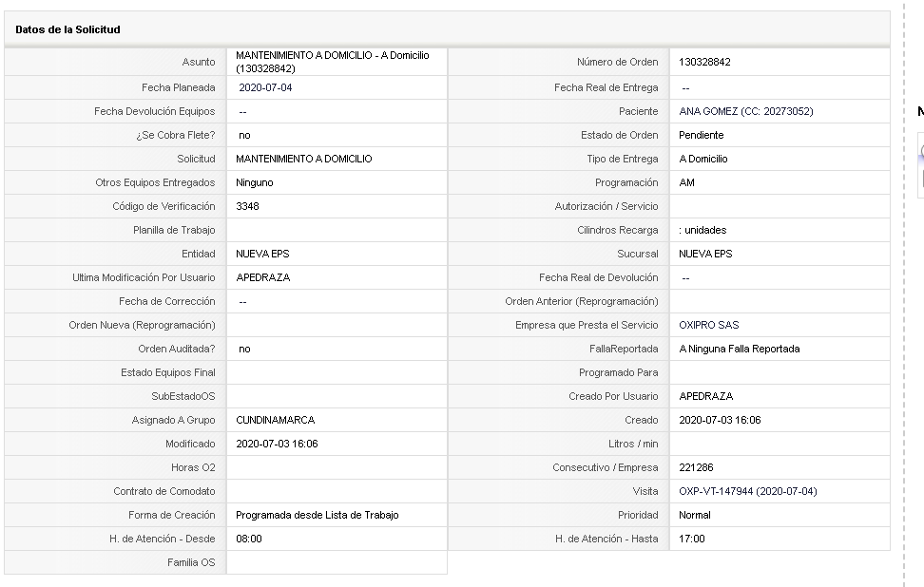Click the Programación value AM
The image size is (924, 587).
(x=686, y=182)
